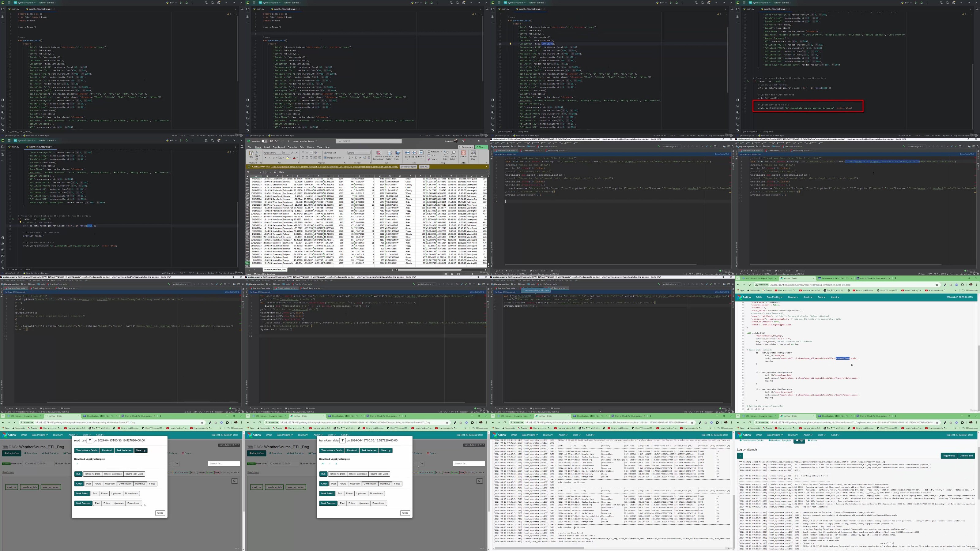The width and height of the screenshot is (980, 551).
Task: Open Sort & Filter in Excel
Action: point(446,156)
